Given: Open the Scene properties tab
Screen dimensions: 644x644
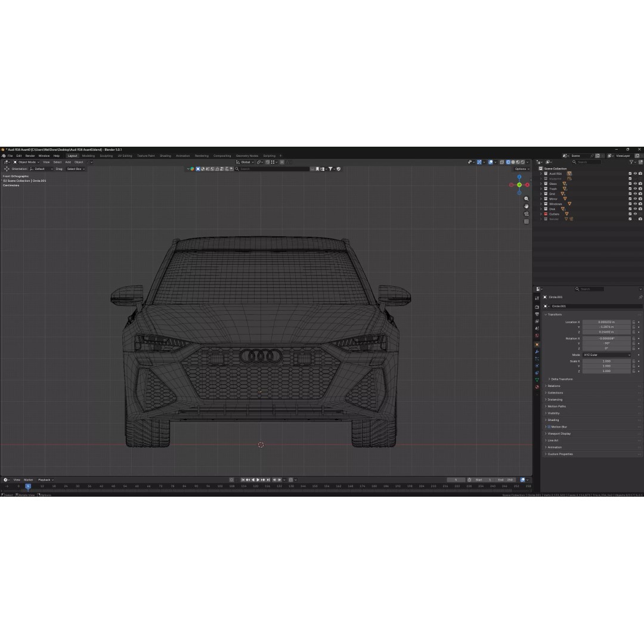Looking at the screenshot, I should pos(537,328).
